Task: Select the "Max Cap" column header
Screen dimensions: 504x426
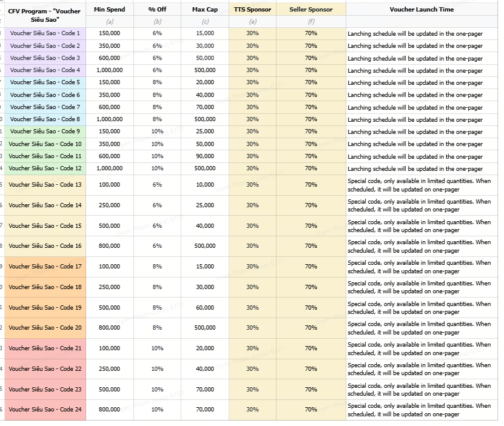Action: click(x=204, y=10)
